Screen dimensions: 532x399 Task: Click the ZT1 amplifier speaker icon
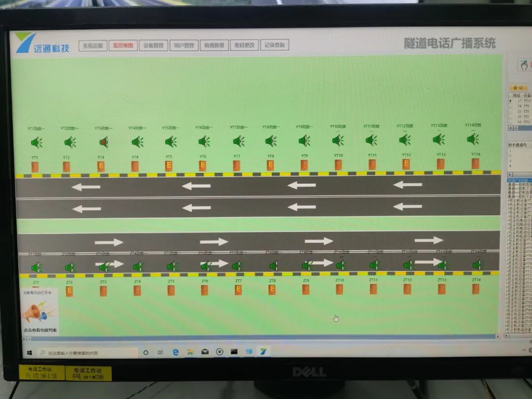click(36, 268)
